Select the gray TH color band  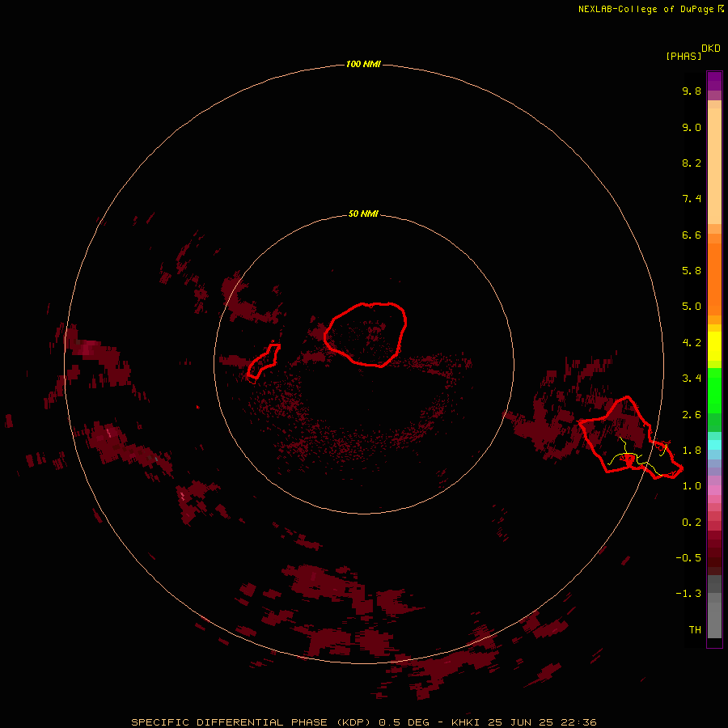(714, 621)
